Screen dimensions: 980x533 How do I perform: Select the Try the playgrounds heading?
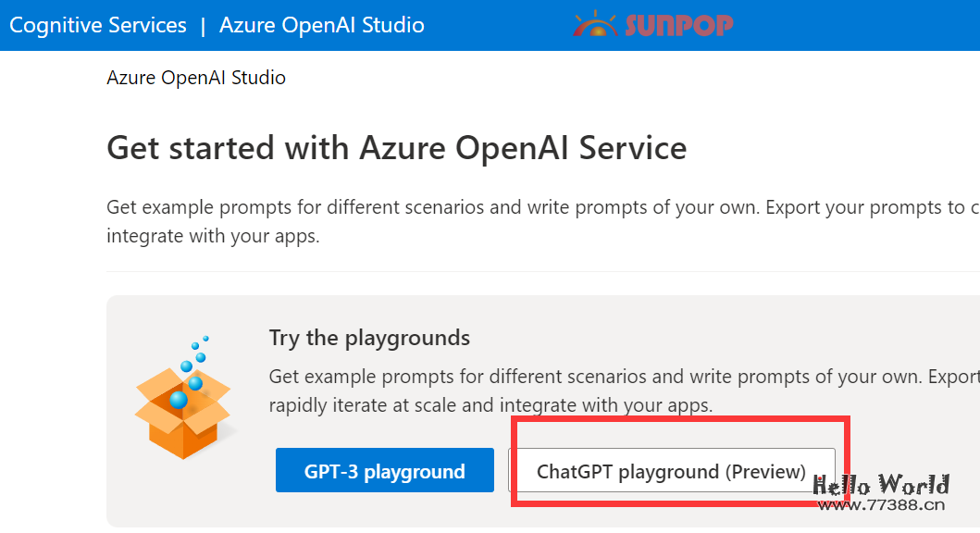pyautogui.click(x=369, y=338)
